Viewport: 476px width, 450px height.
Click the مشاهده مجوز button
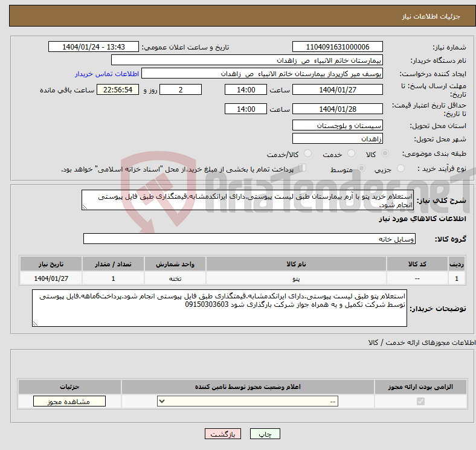(69, 402)
